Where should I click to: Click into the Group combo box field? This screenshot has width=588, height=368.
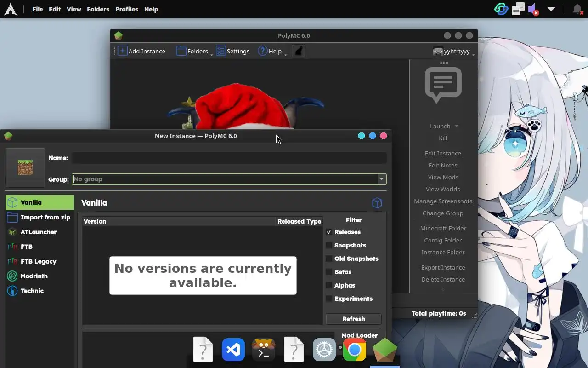click(224, 179)
